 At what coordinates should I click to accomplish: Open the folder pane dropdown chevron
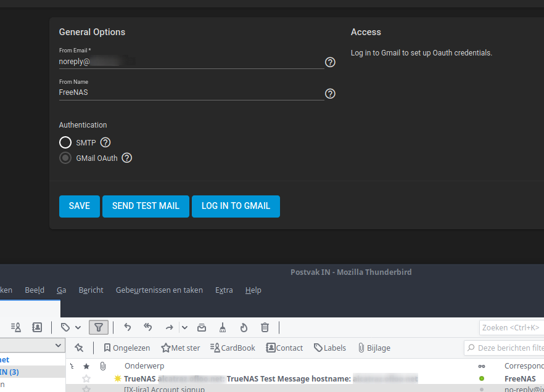click(x=58, y=346)
